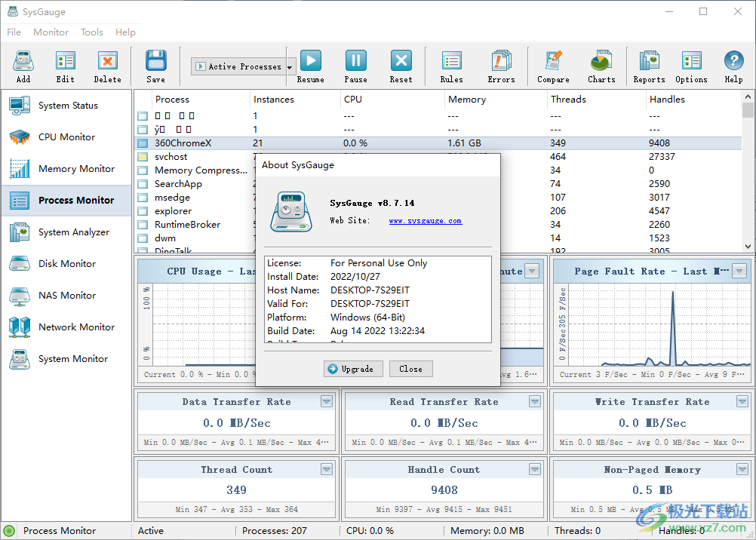Click the Add toolbar icon
The image size is (756, 540).
(23, 61)
